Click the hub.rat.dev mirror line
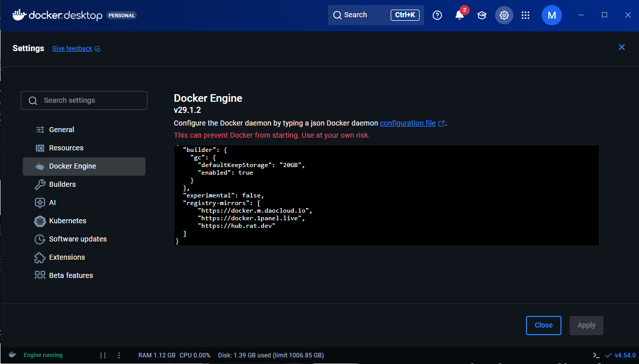 (x=237, y=226)
